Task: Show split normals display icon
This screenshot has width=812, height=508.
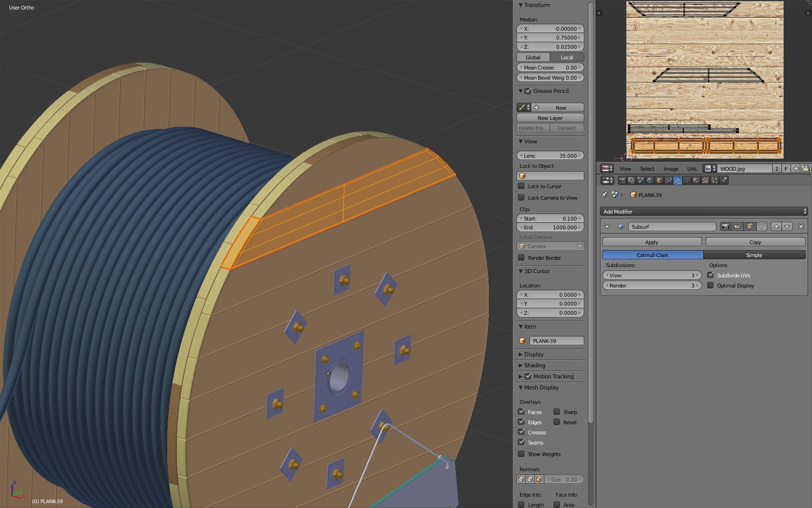Action: (x=530, y=479)
